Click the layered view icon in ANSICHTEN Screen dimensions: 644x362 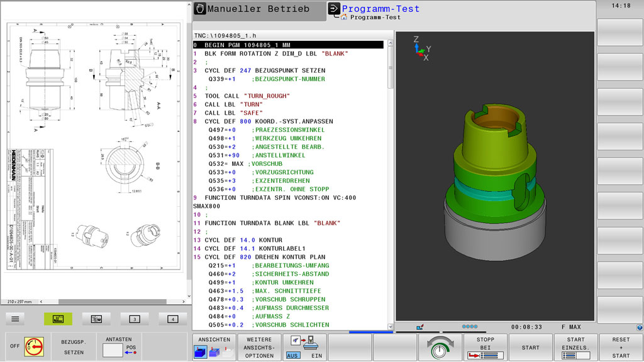[x=214, y=353]
